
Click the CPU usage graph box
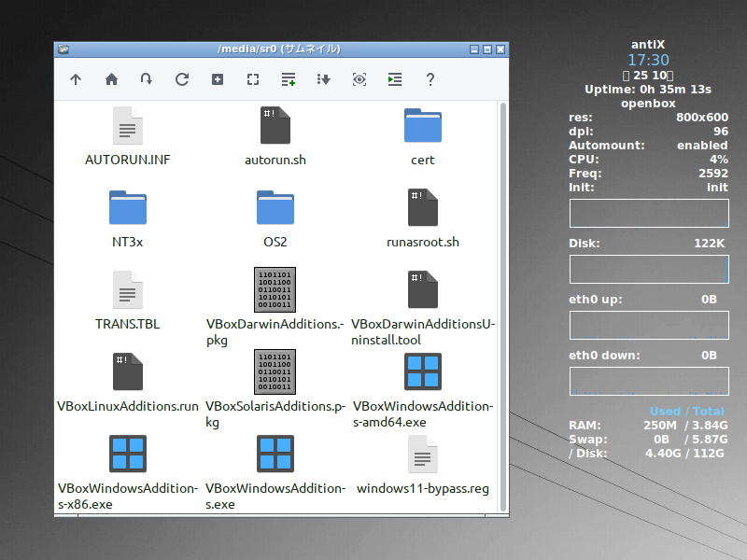tap(649, 214)
